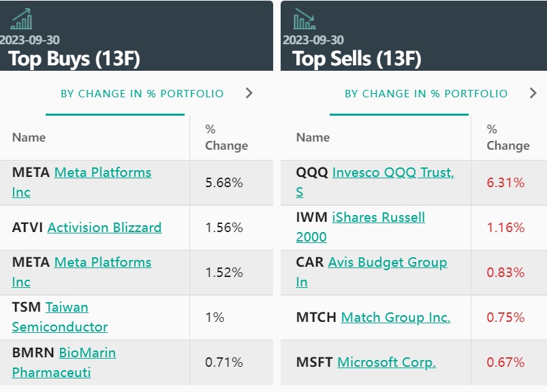Image resolution: width=547 pixels, height=392 pixels.
Task: Select Top Buys 'By Change in % Portfolio' tab
Action: pyautogui.click(x=142, y=94)
